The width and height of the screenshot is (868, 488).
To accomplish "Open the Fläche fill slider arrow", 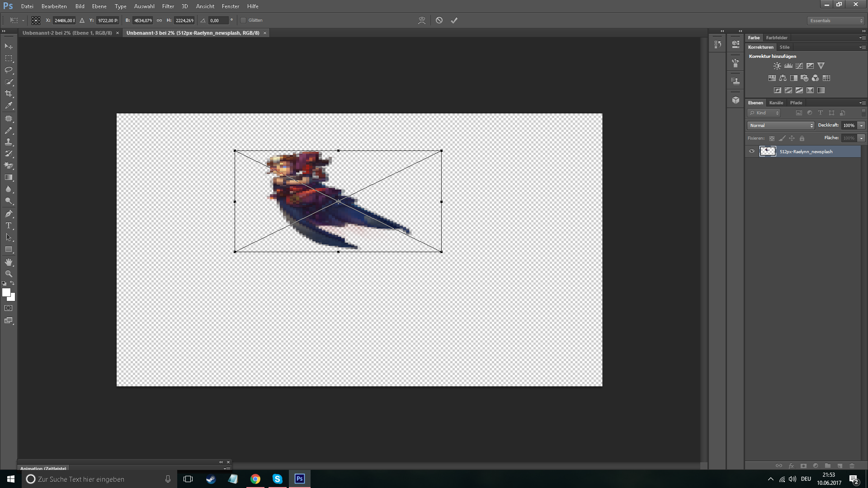I will pyautogui.click(x=862, y=138).
